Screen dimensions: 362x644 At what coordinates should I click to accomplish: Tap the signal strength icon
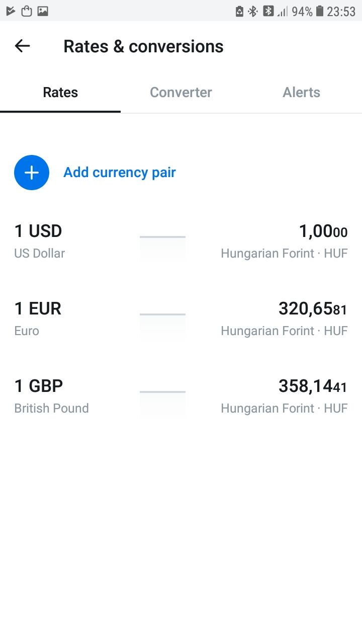tap(283, 11)
